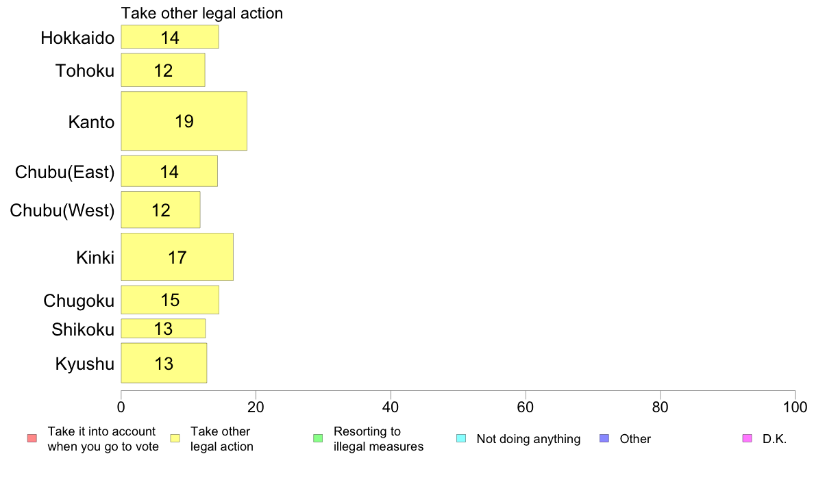Click the green 'Resorting to illegal measures' swatch

pos(318,438)
